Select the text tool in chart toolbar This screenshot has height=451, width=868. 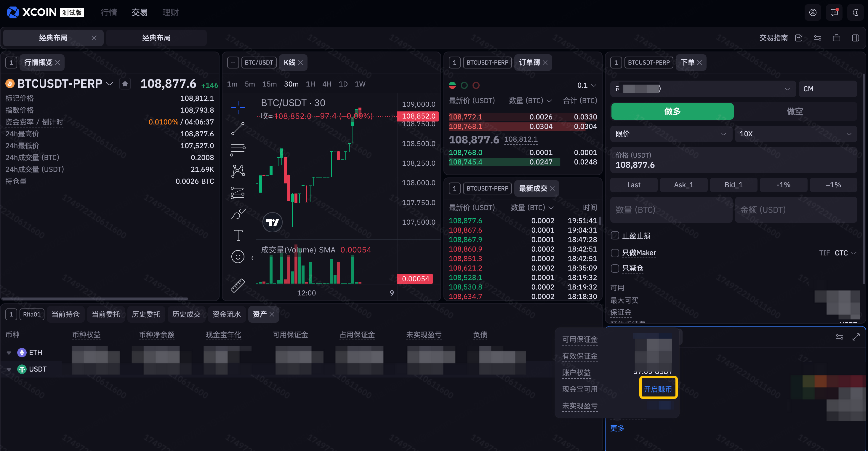[x=238, y=235]
